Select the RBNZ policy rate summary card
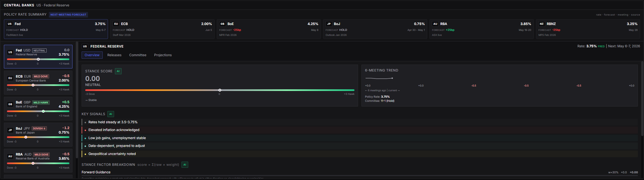The height and width of the screenshot is (180, 644). [588, 29]
